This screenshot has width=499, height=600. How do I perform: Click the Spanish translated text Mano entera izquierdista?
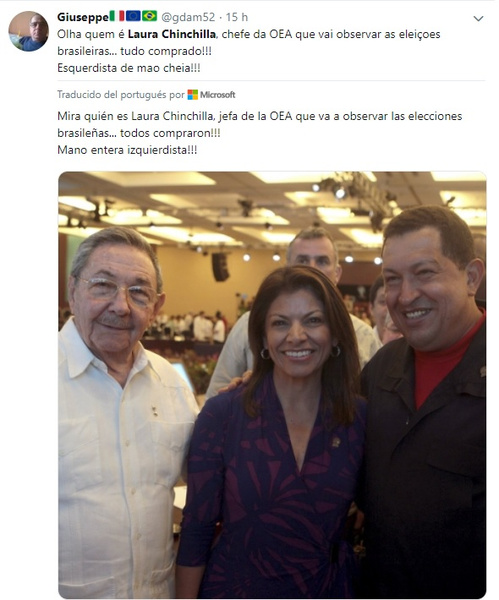click(127, 150)
